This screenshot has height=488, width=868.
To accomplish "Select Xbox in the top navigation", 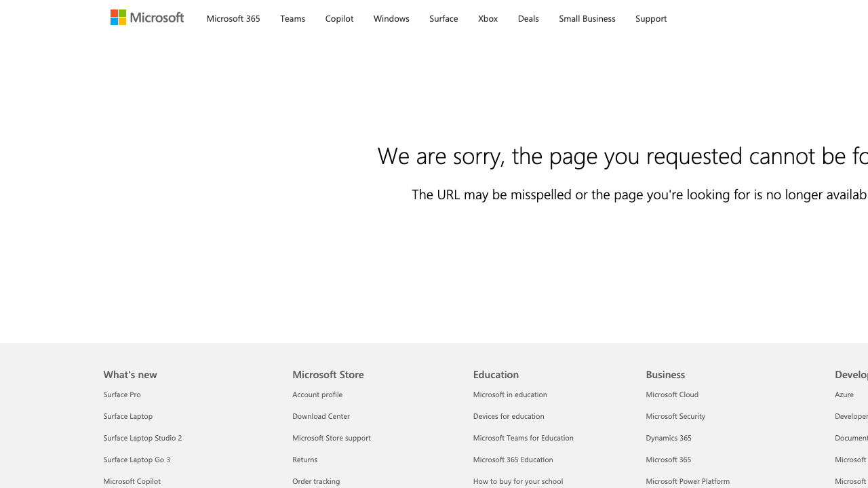I will point(488,18).
